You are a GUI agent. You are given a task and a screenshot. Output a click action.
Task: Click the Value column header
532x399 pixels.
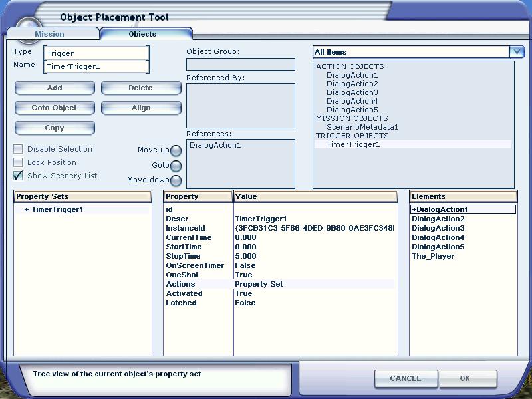(315, 196)
